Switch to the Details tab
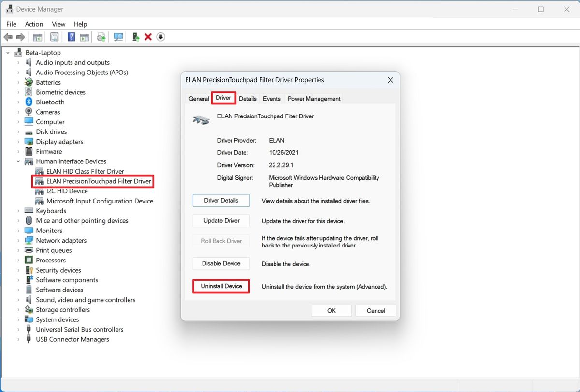Viewport: 580px width, 392px height. [247, 98]
